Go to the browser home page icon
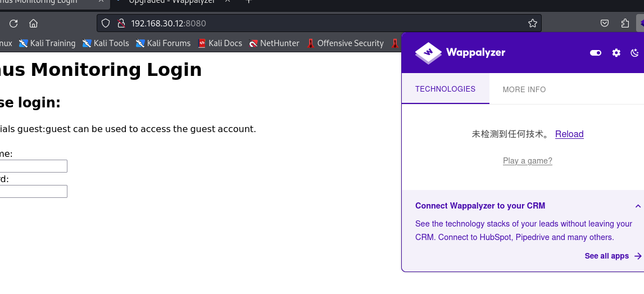644x294 pixels. pyautogui.click(x=34, y=24)
